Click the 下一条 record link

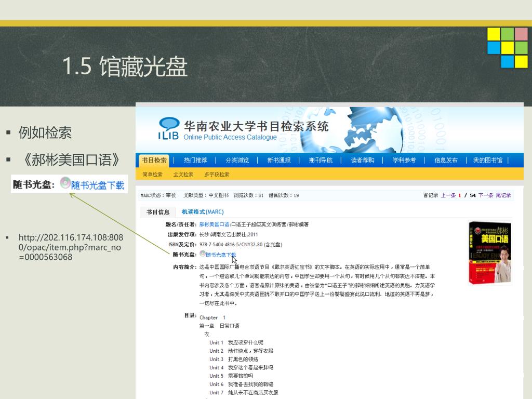[x=486, y=195]
